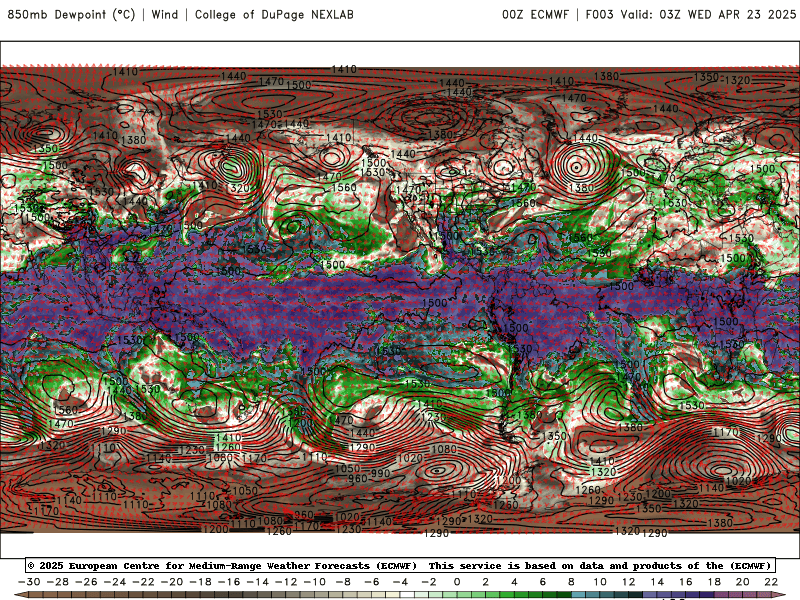Click the -22 value on the color scale
The width and height of the screenshot is (800, 600).
(x=143, y=582)
